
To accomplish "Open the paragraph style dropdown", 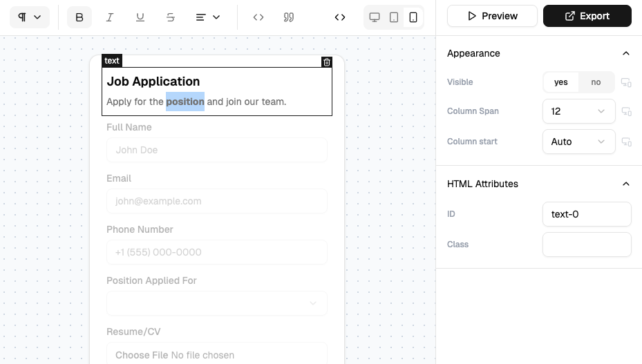I will pos(30,17).
